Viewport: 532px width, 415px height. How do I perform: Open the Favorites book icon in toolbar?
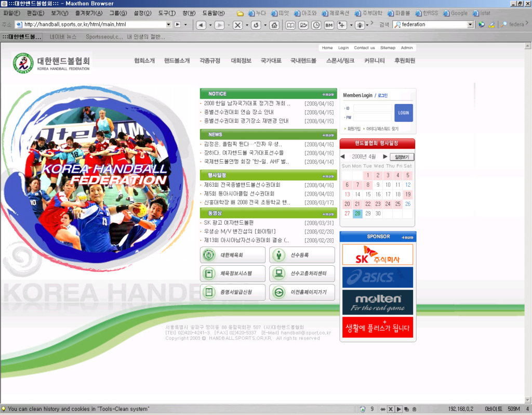tap(290, 25)
